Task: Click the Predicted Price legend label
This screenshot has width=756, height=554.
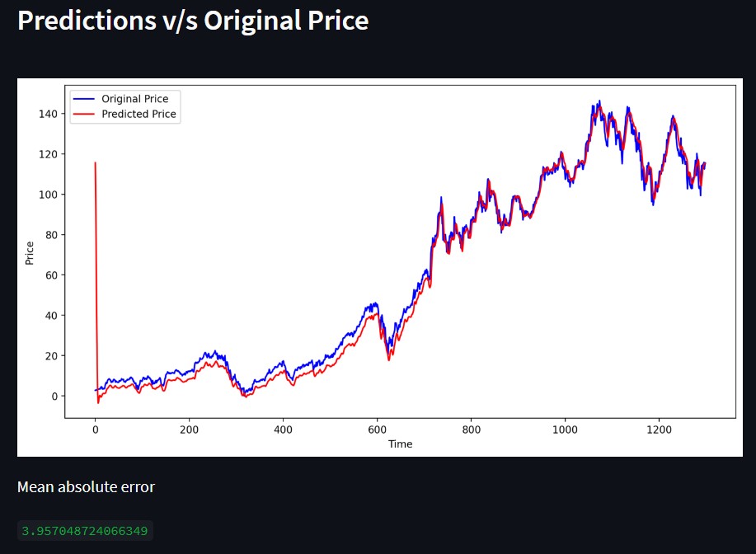Action: pyautogui.click(x=139, y=115)
